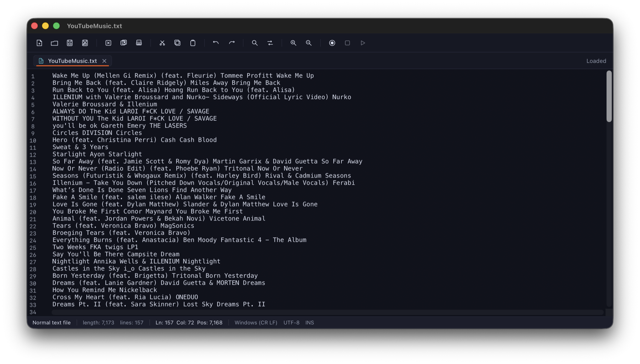The image size is (640, 364).
Task: Paste from the clipboard icon
Action: click(x=193, y=43)
